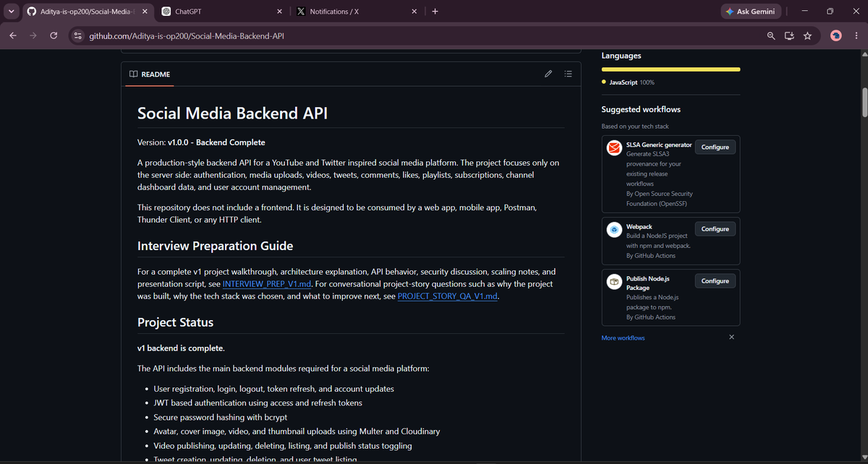Screen dimensions: 868x464
Task: Click the Languages sidebar heading
Action: tap(621, 56)
